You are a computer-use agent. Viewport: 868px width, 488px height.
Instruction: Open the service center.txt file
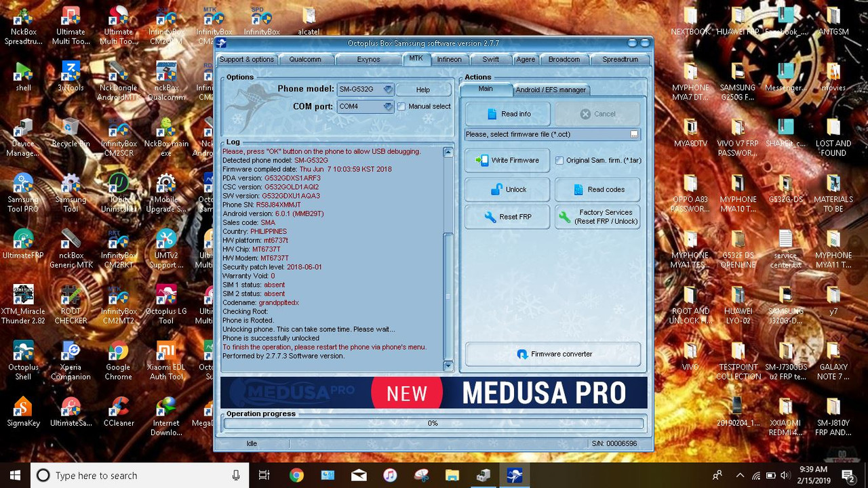coord(785,247)
